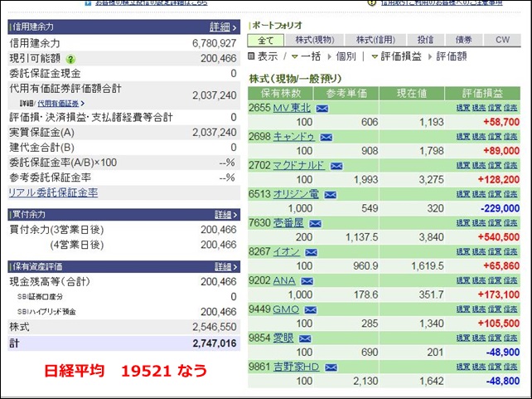Image resolution: width=532 pixels, height=399 pixels.
Task: Open the 吉野家HD stock link
Action: (x=296, y=367)
